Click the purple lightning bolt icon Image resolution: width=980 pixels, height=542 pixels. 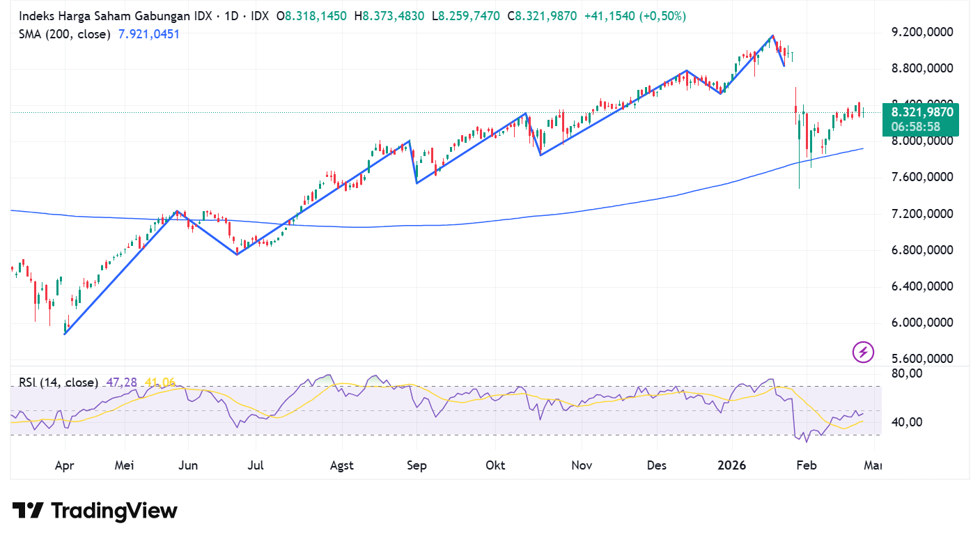point(863,352)
